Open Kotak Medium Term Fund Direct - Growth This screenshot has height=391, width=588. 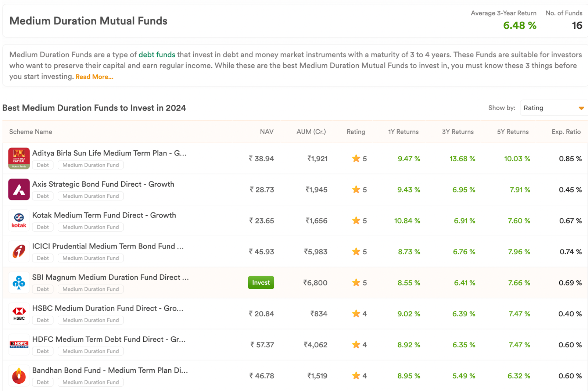pyautogui.click(x=104, y=215)
